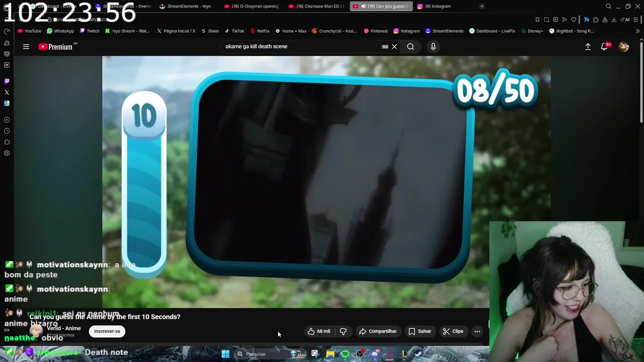Open the WhatsApp bookmark
This screenshot has height=362, width=644.
60,31
